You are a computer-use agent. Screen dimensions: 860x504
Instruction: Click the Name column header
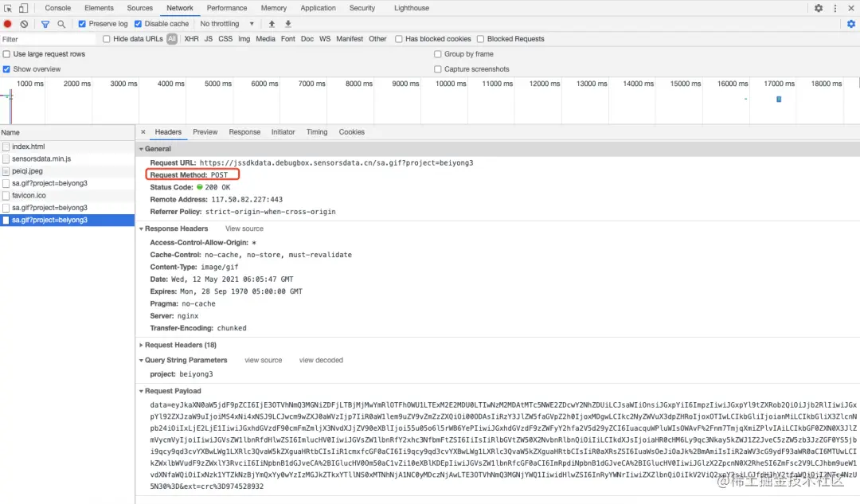coord(67,133)
